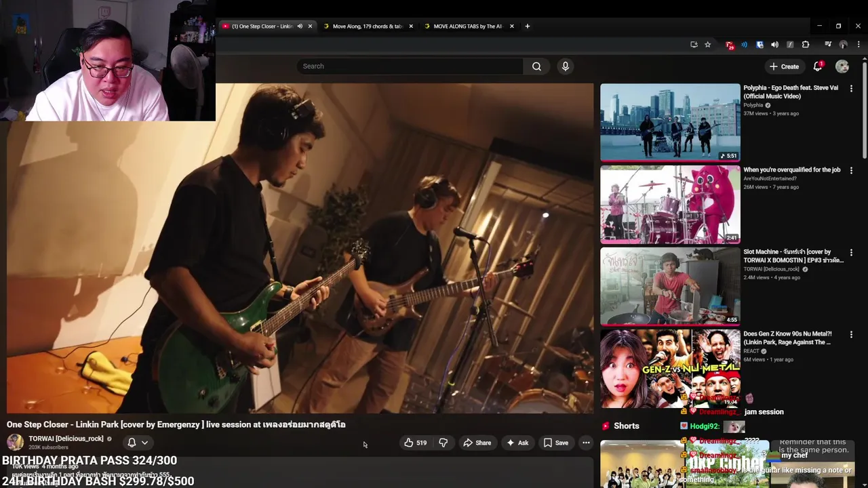
Task: Open options for overqualified for the job video
Action: pyautogui.click(x=852, y=171)
